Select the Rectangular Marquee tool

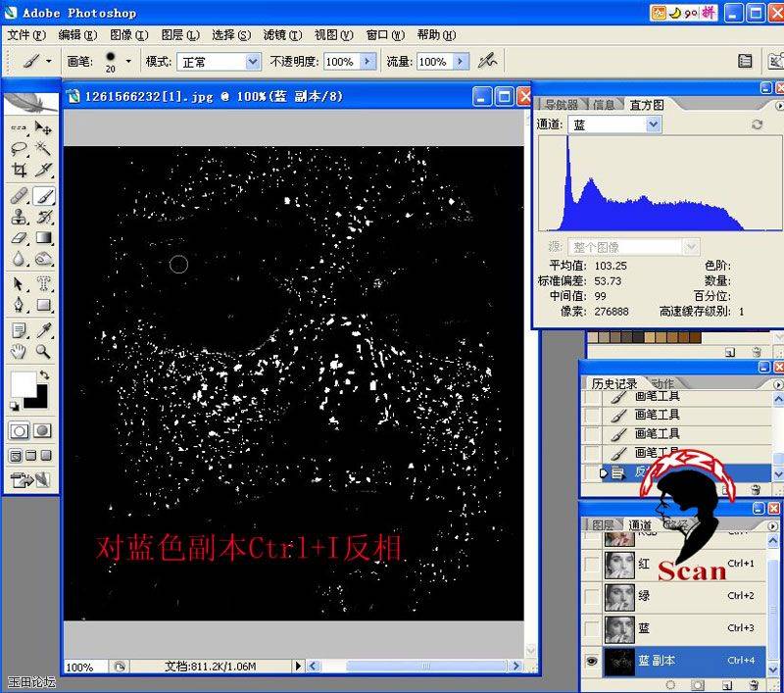19,128
